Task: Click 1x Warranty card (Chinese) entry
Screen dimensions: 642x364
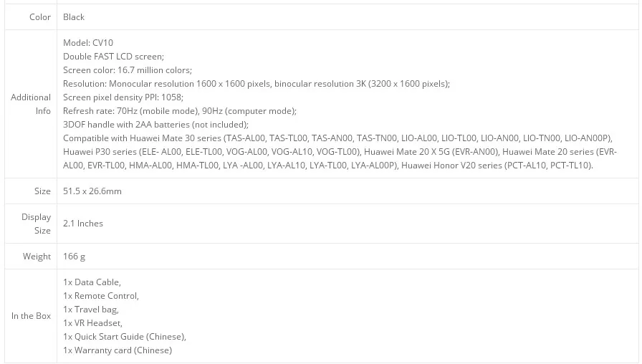Action: 118,350
